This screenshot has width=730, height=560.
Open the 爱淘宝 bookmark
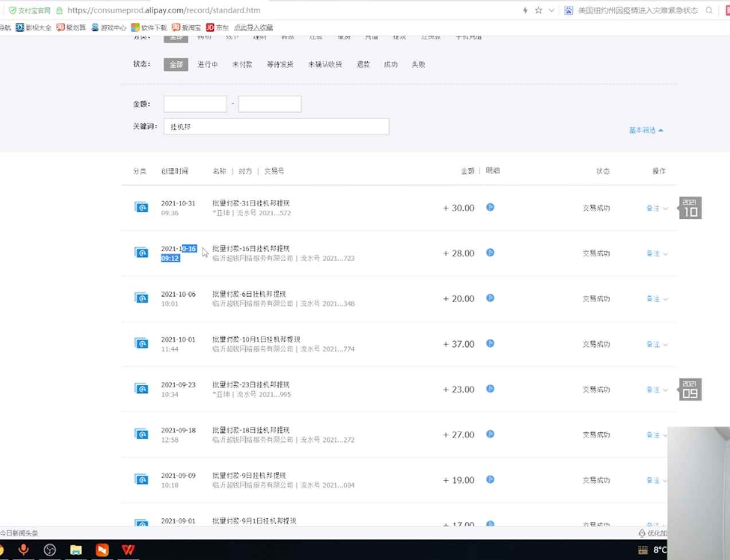tap(186, 27)
